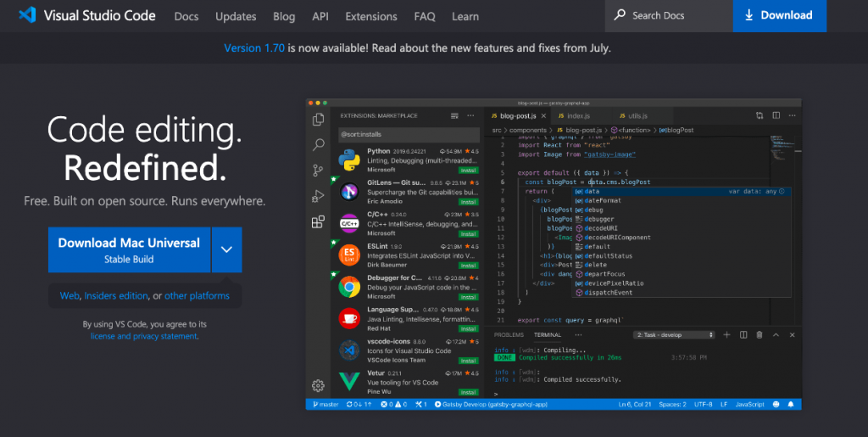Image resolution: width=868 pixels, height=437 pixels.
Task: Click the kill terminal trash icon
Action: coord(759,335)
